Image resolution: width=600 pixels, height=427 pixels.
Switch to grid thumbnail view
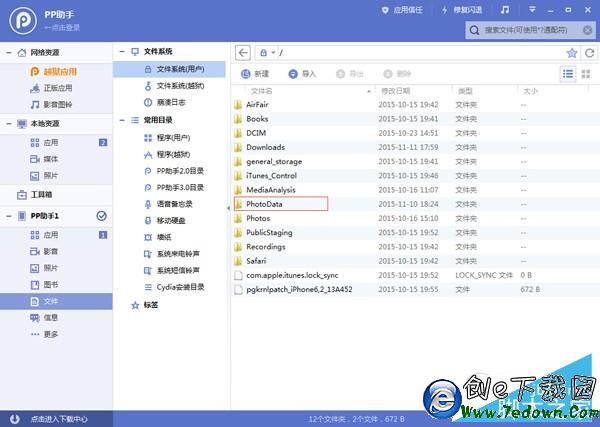coord(586,74)
